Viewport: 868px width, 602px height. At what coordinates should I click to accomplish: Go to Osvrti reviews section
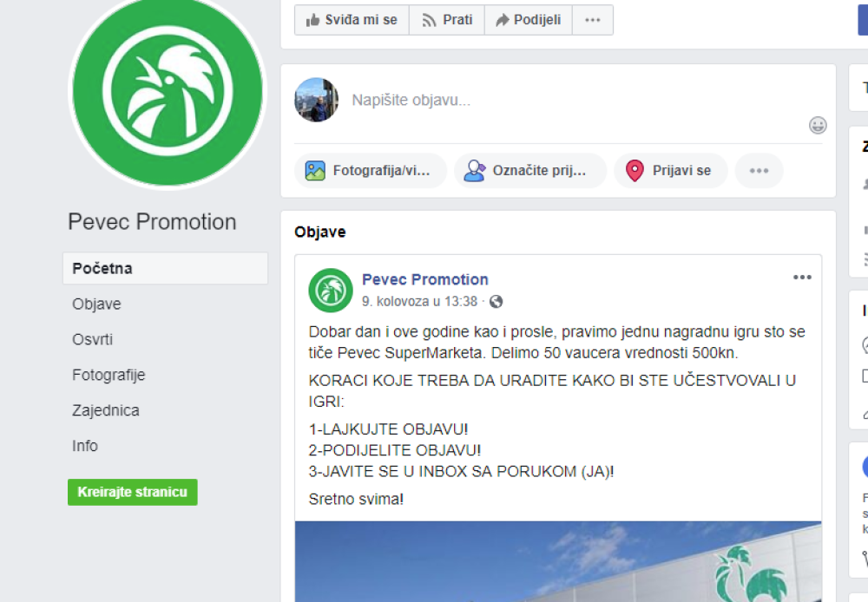[93, 339]
